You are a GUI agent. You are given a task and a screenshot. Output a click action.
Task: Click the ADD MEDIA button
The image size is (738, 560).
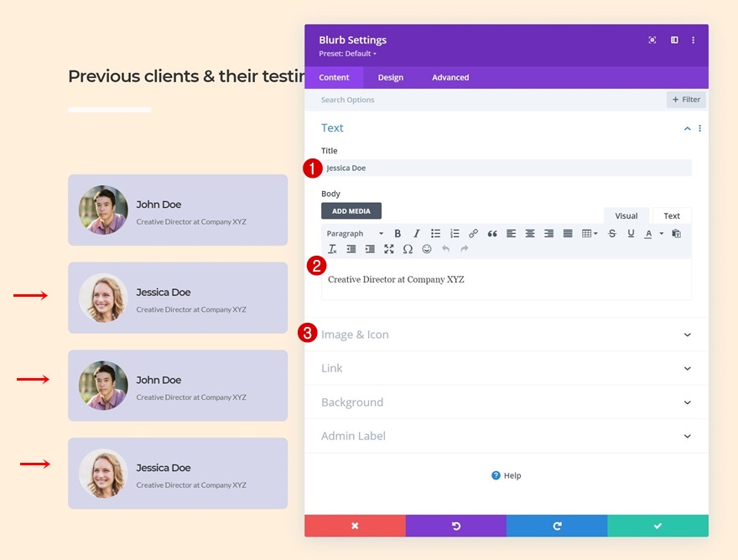pos(351,210)
